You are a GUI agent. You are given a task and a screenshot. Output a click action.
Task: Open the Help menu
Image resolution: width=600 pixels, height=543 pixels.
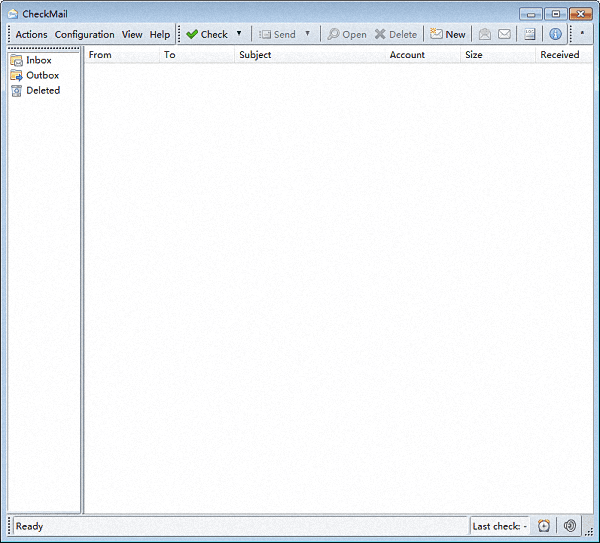pos(160,34)
